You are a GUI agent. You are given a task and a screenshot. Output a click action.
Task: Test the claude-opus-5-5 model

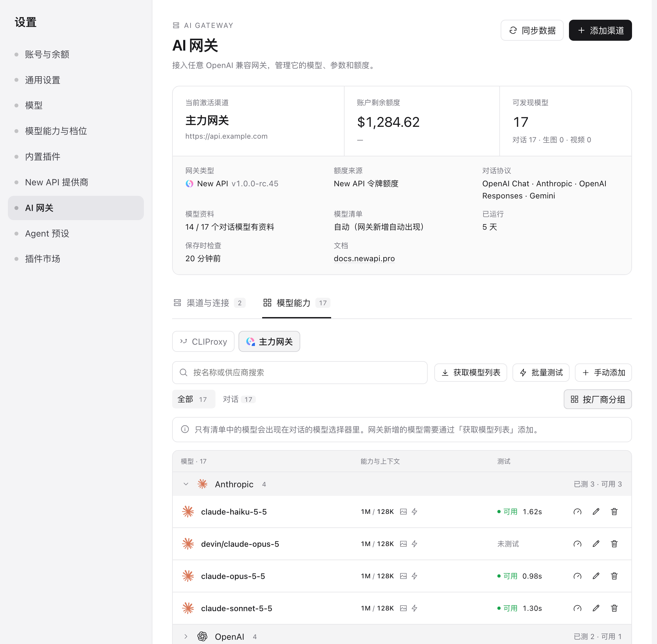coord(577,576)
